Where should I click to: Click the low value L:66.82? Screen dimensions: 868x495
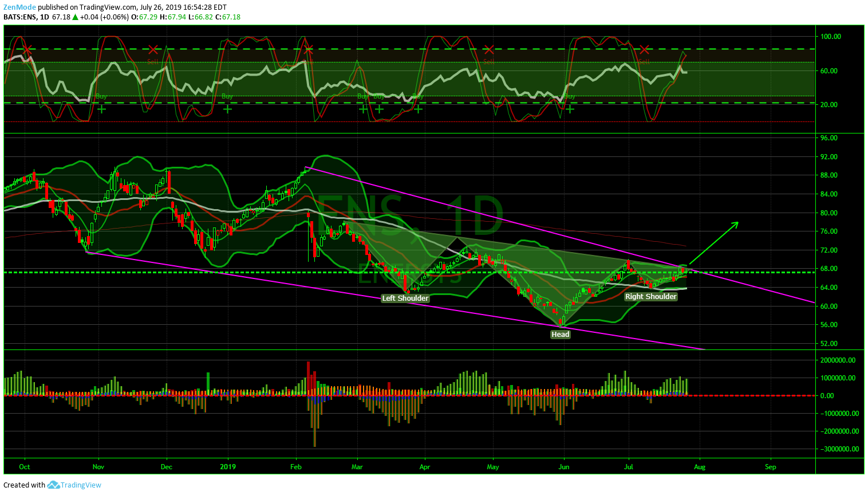(x=200, y=17)
